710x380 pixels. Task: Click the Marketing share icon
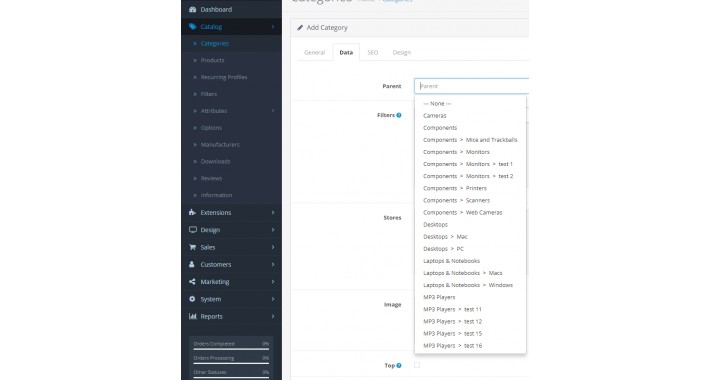[192, 282]
